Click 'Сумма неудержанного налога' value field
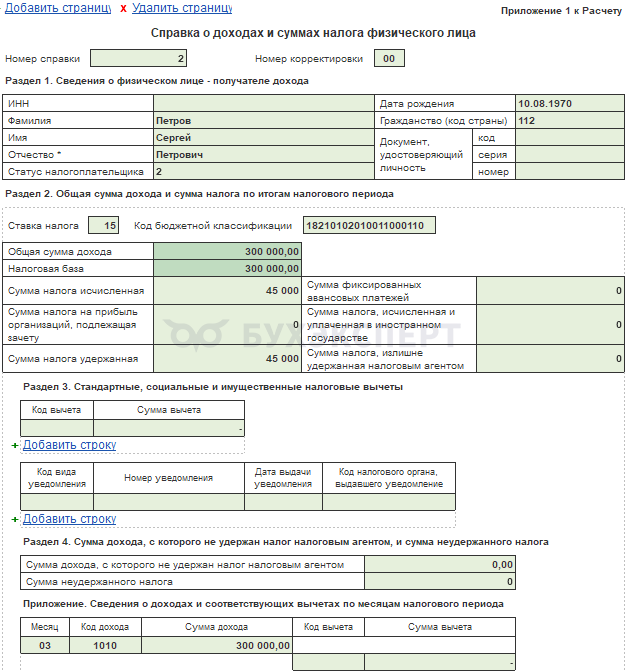The image size is (625, 672). [x=440, y=582]
